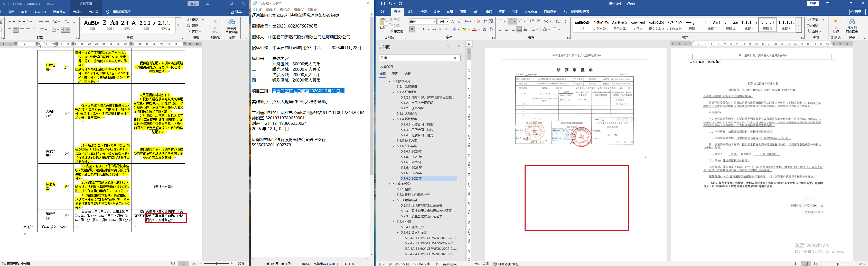Apply the 标题 6 style
The height and width of the screenshot is (266, 868).
(786, 25)
